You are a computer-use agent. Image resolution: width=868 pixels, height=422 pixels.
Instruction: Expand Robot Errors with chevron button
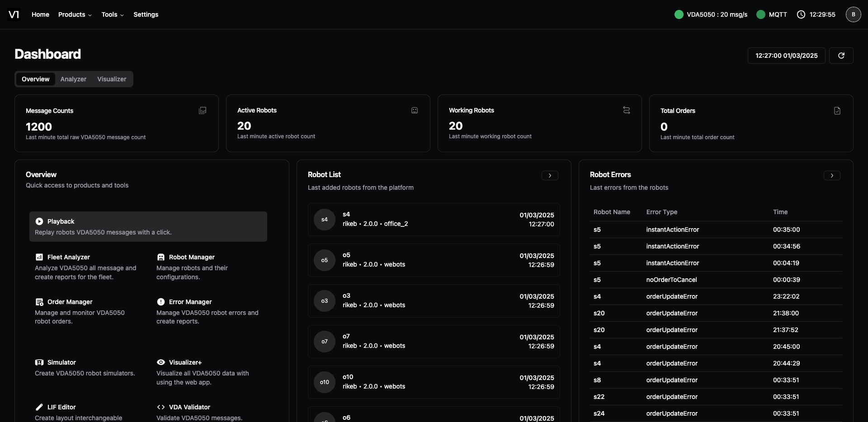[x=831, y=175]
